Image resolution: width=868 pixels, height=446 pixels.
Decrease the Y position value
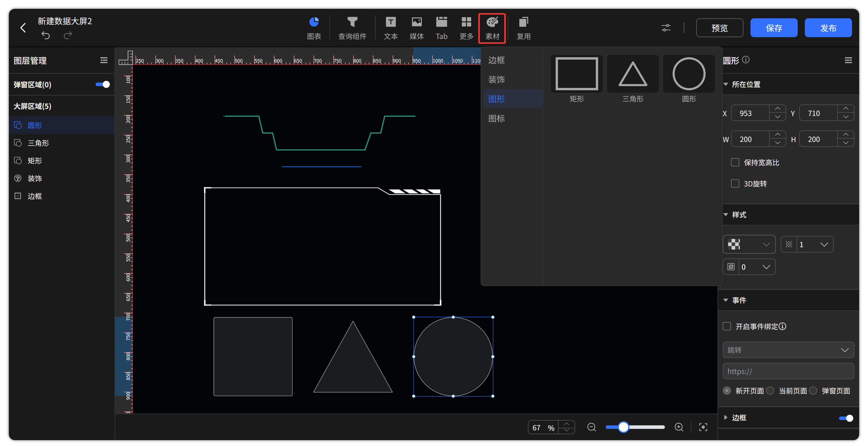click(x=846, y=117)
